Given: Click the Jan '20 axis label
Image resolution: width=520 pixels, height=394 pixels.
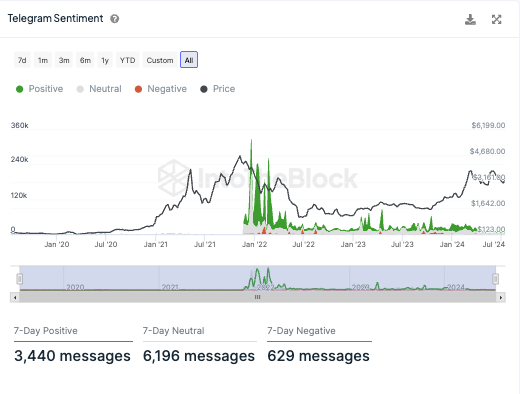Looking at the screenshot, I should click(x=57, y=245).
